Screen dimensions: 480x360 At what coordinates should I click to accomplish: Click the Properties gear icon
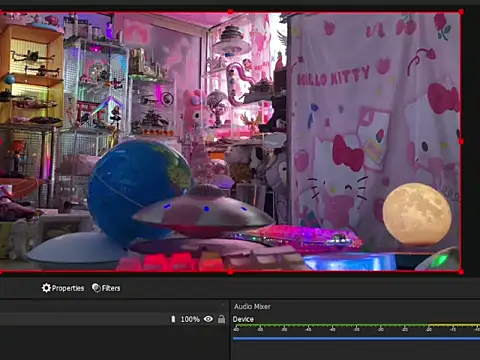(x=46, y=288)
